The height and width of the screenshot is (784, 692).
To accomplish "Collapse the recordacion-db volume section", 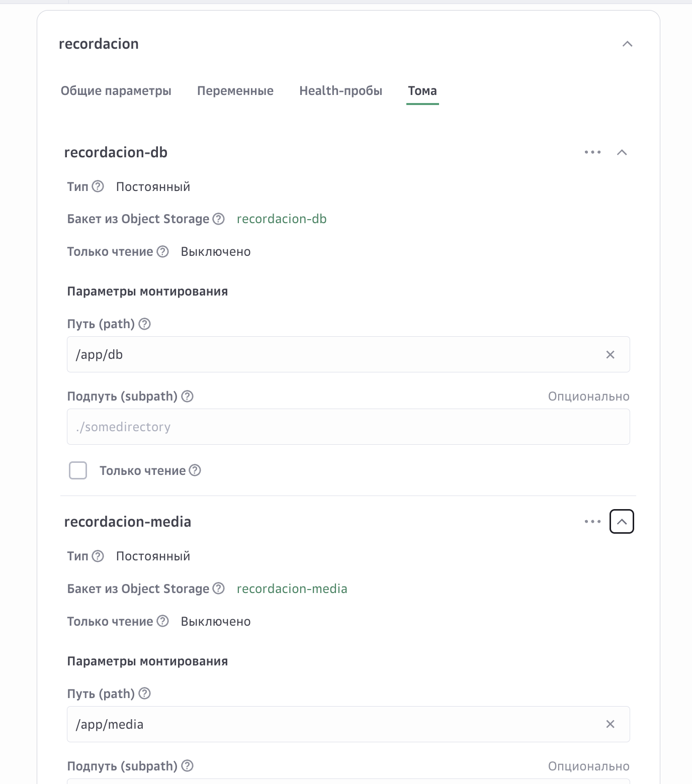I will [622, 152].
